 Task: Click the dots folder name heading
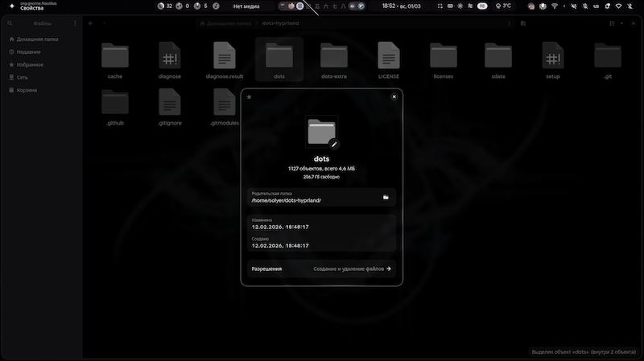pyautogui.click(x=321, y=158)
